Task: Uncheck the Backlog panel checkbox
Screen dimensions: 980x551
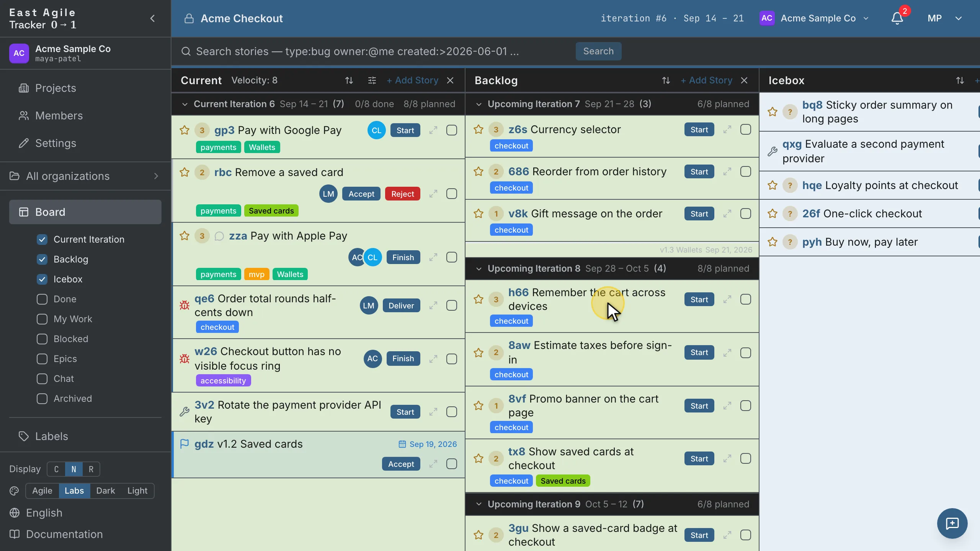Action: (42, 259)
